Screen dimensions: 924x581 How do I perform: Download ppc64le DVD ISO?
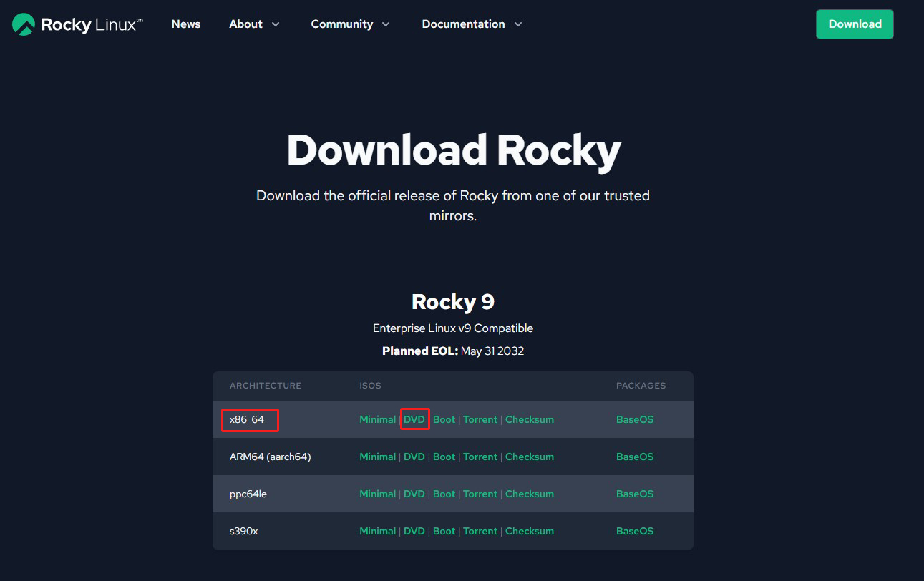pos(414,494)
